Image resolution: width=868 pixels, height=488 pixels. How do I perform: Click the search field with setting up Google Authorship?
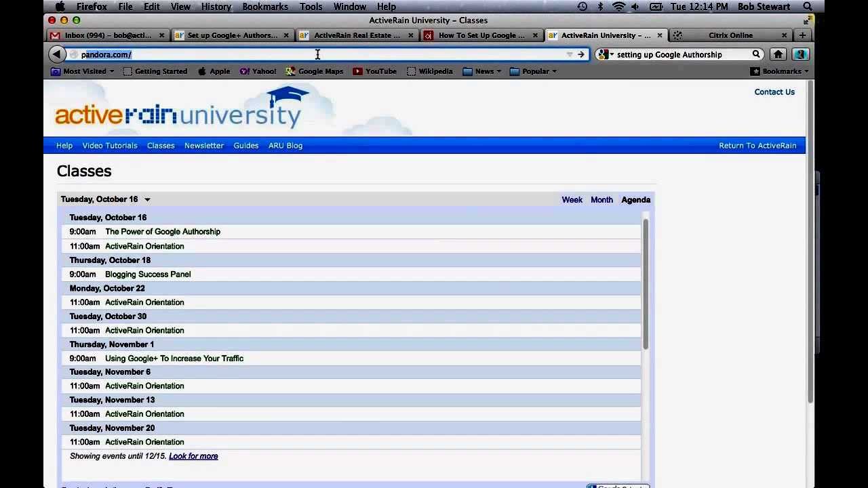point(679,54)
